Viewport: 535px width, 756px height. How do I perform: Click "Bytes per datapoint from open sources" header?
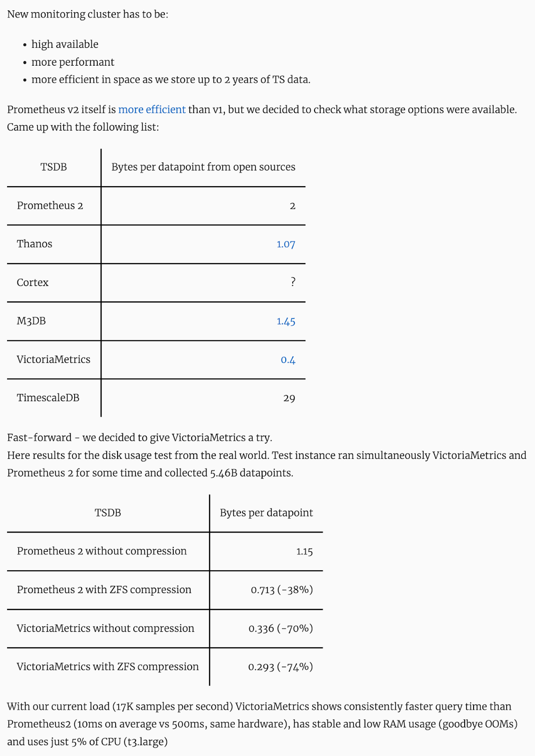tap(203, 167)
